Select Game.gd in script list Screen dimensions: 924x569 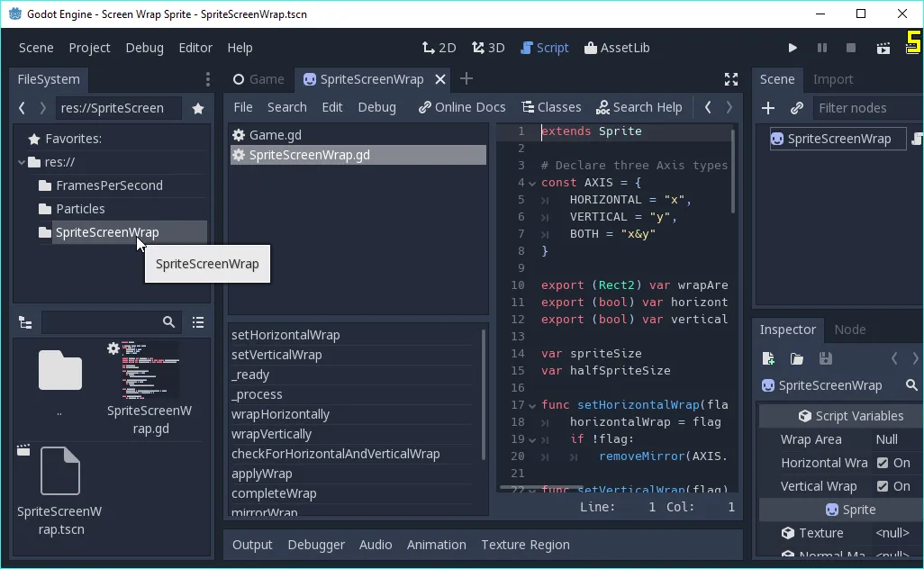tap(358, 135)
